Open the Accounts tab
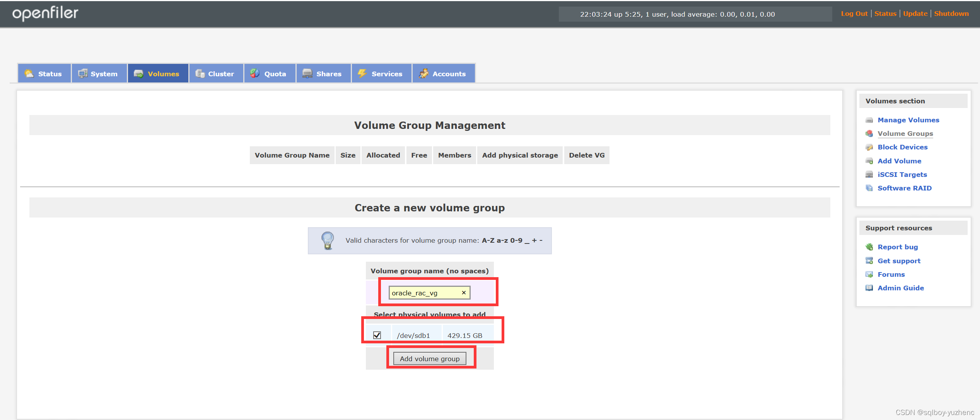 [444, 74]
